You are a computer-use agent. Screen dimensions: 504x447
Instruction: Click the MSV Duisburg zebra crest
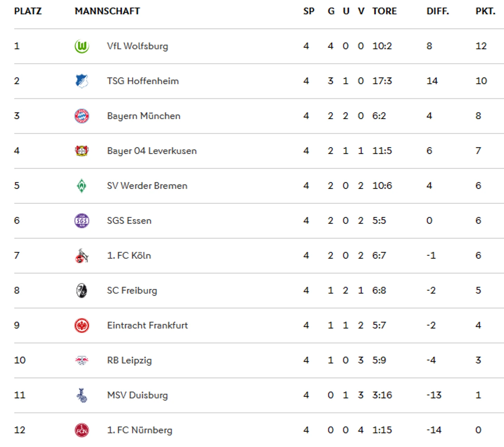click(82, 395)
